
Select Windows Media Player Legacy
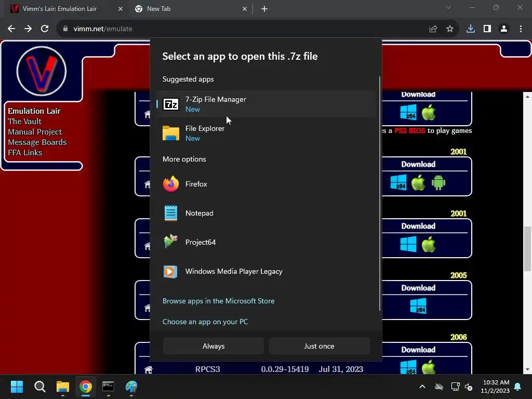(x=267, y=271)
